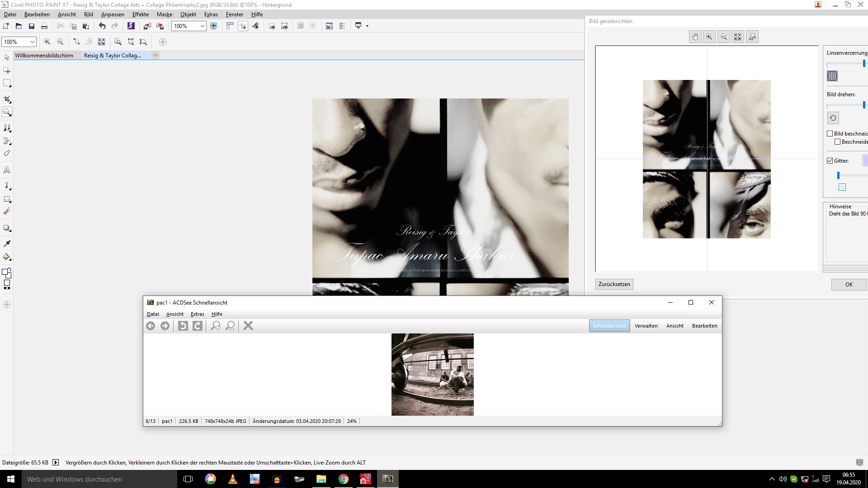868x488 pixels.
Task: Switch to the Willkommensbildschirm tab
Action: pyautogui.click(x=44, y=56)
